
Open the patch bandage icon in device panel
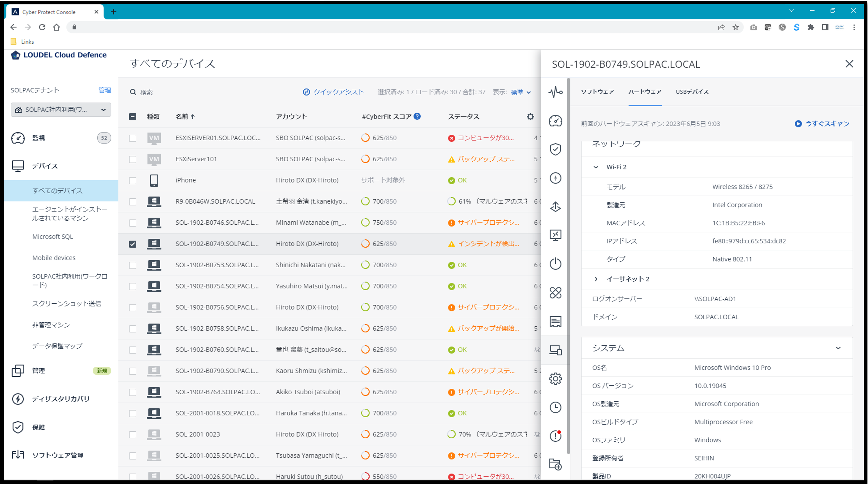click(x=555, y=292)
